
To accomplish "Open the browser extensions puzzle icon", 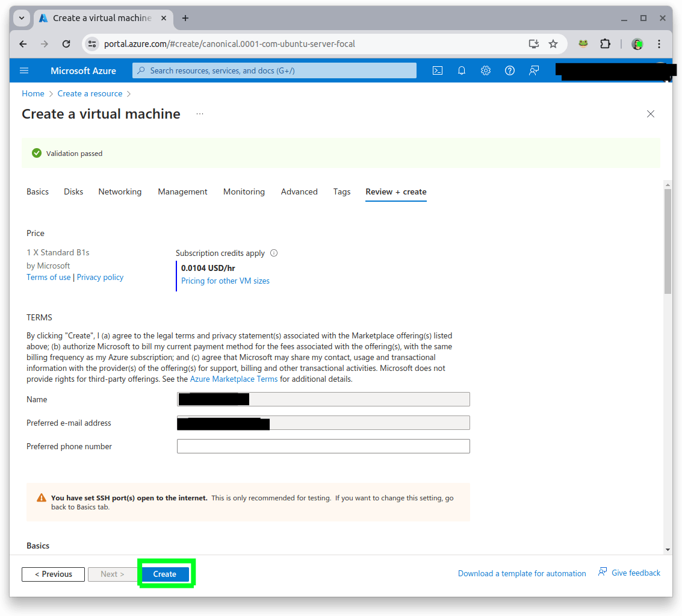I will tap(605, 43).
